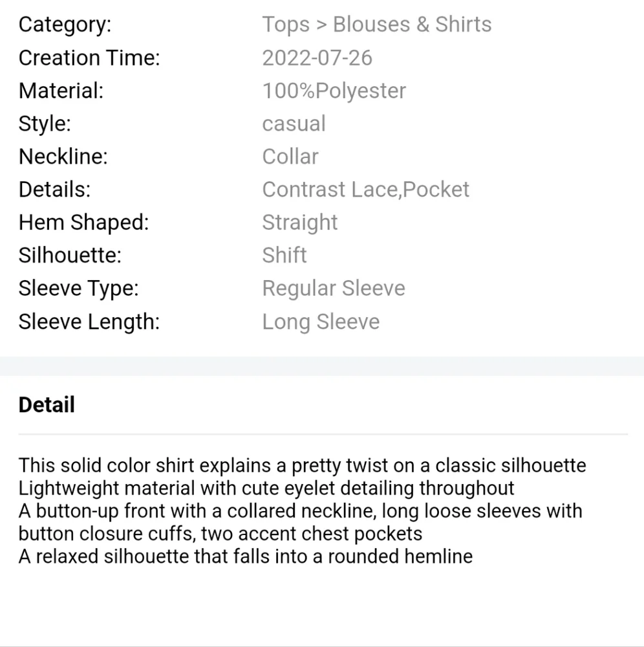Screen dimensions: 644x647
Task: Click the Straight hem shape value
Action: [300, 223]
